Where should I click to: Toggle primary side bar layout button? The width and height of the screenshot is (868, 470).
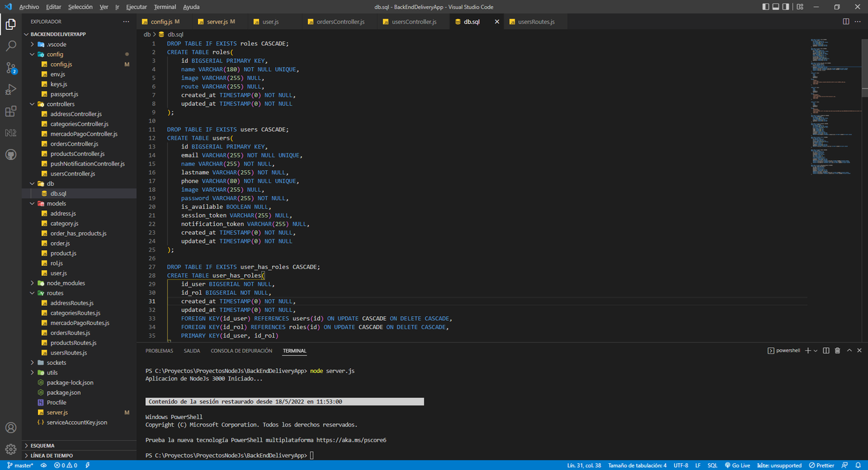pos(766,7)
